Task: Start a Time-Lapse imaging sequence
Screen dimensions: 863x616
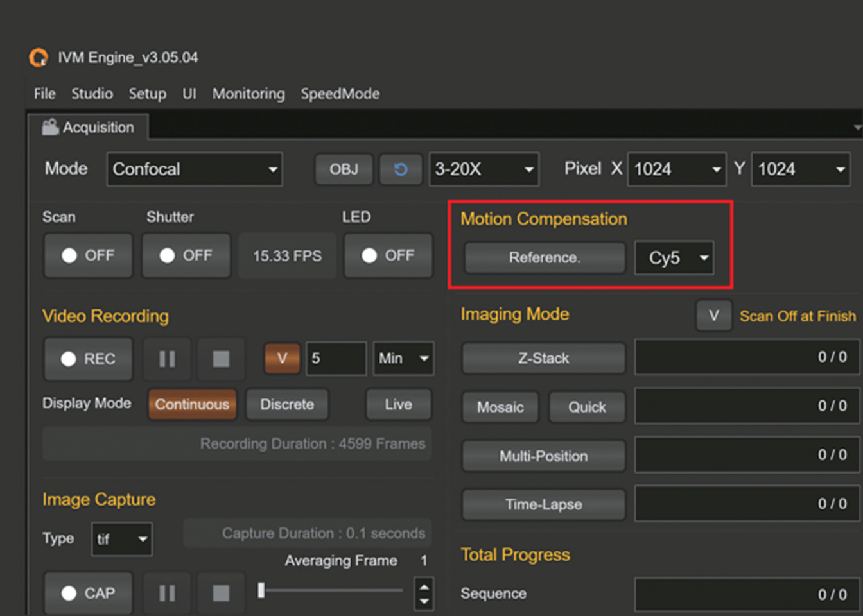Action: click(x=543, y=504)
